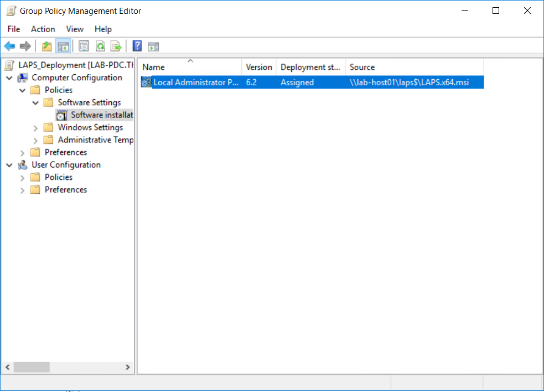The width and height of the screenshot is (544, 392).
Task: Expand Policies under User Configuration
Action: pos(23,178)
